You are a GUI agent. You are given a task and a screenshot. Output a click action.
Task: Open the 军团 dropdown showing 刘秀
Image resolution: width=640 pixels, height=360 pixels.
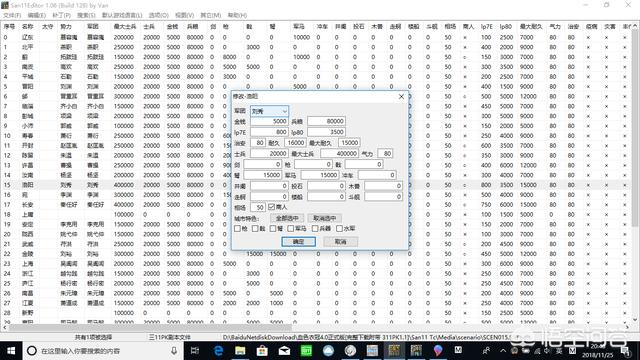(x=269, y=111)
